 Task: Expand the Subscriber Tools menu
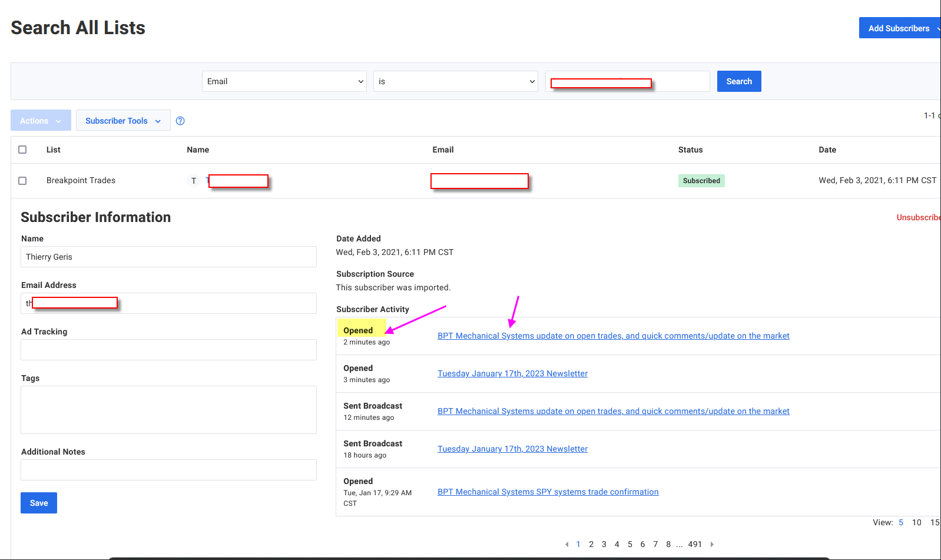pyautogui.click(x=122, y=121)
